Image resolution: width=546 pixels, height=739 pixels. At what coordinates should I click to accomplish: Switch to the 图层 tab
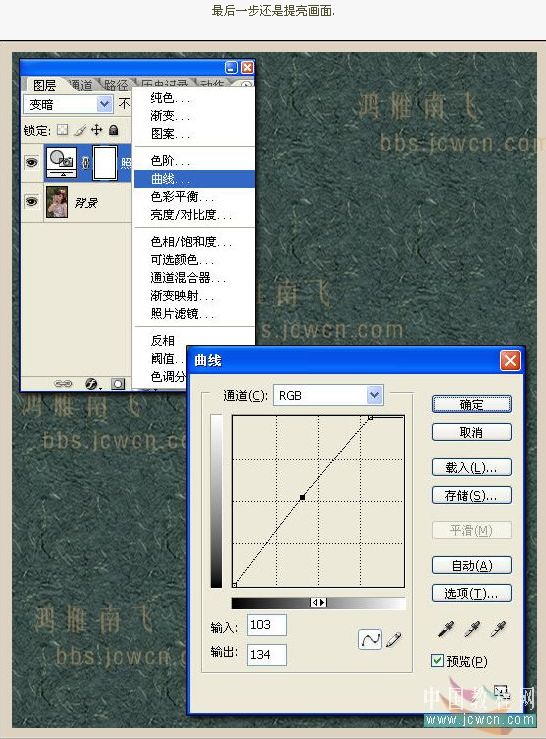point(44,85)
